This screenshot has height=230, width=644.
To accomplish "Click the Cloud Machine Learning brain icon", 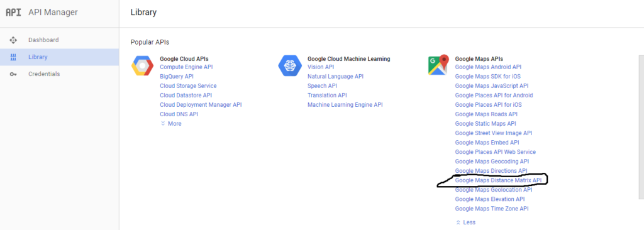I will pos(290,66).
